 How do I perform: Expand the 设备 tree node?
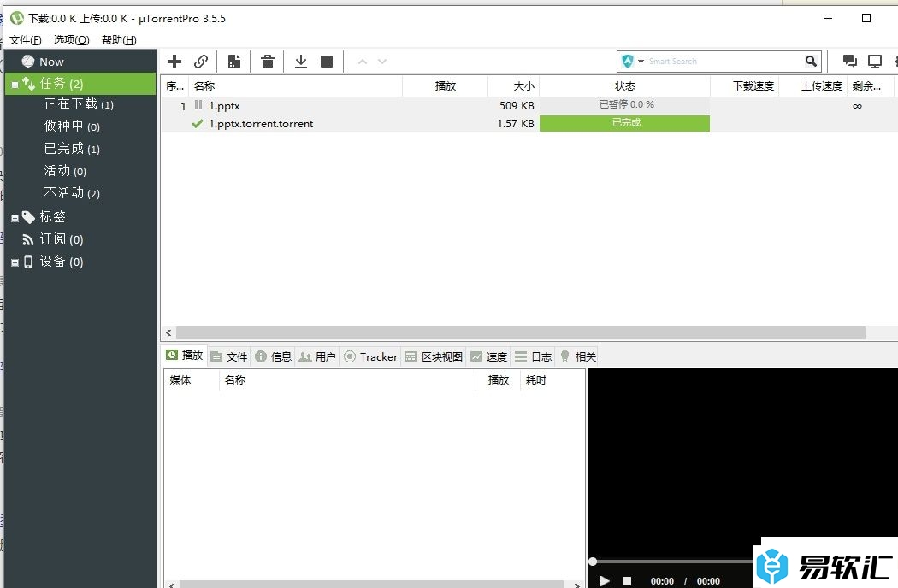point(15,262)
